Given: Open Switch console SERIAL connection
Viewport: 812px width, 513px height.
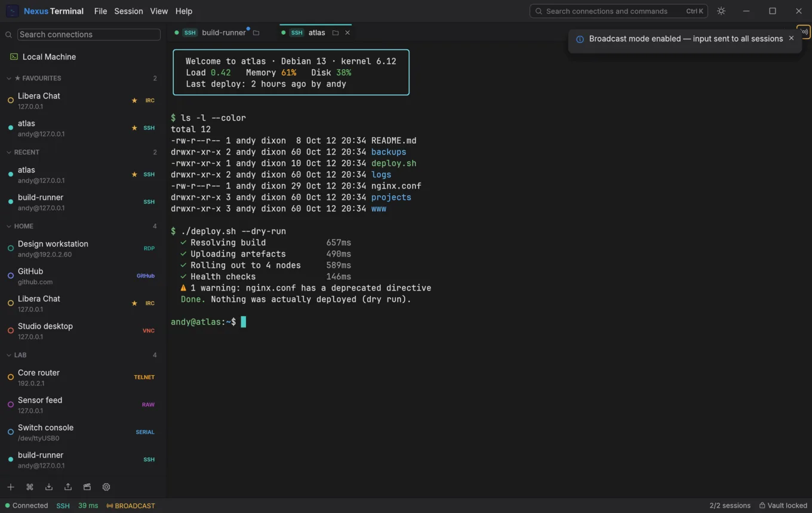Looking at the screenshot, I should [83, 432].
